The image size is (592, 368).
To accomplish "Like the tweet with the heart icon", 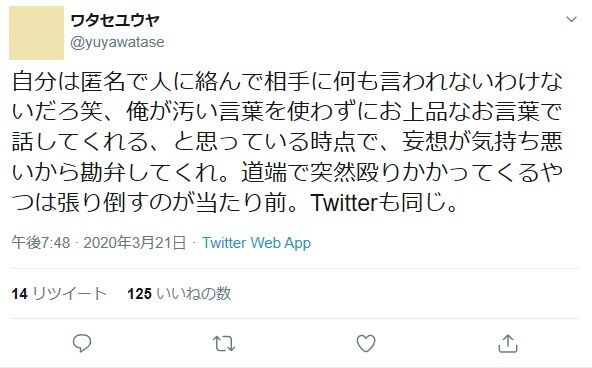I will coord(366,343).
